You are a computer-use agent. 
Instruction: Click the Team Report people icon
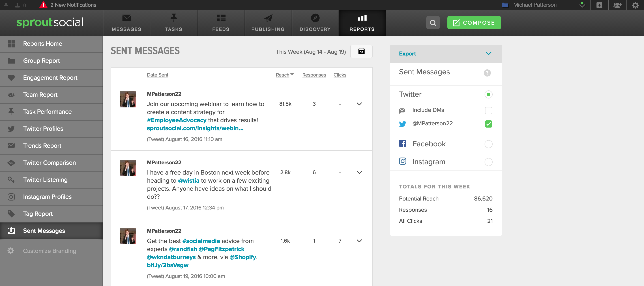coord(11,95)
